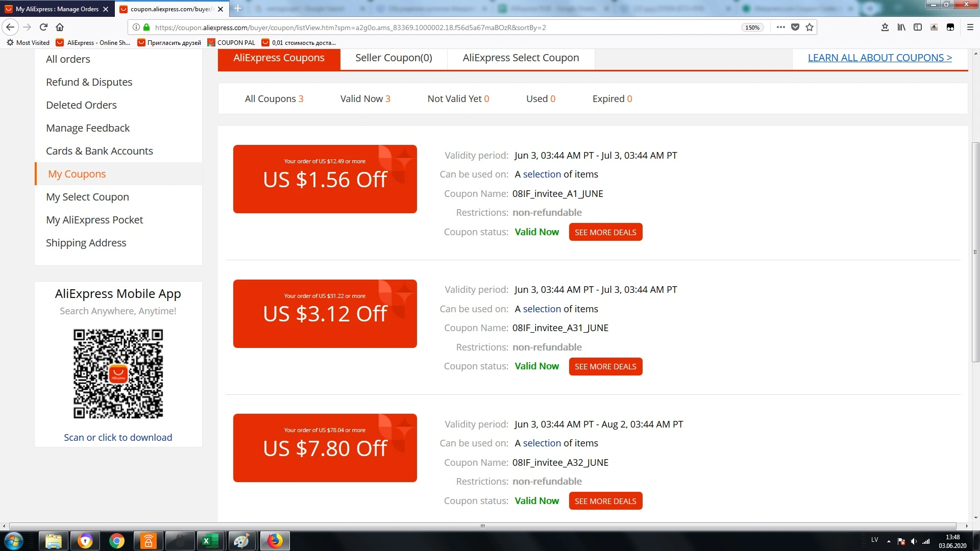The height and width of the screenshot is (551, 980).
Task: Open AliExpress Select Coupon tab
Action: 521,58
